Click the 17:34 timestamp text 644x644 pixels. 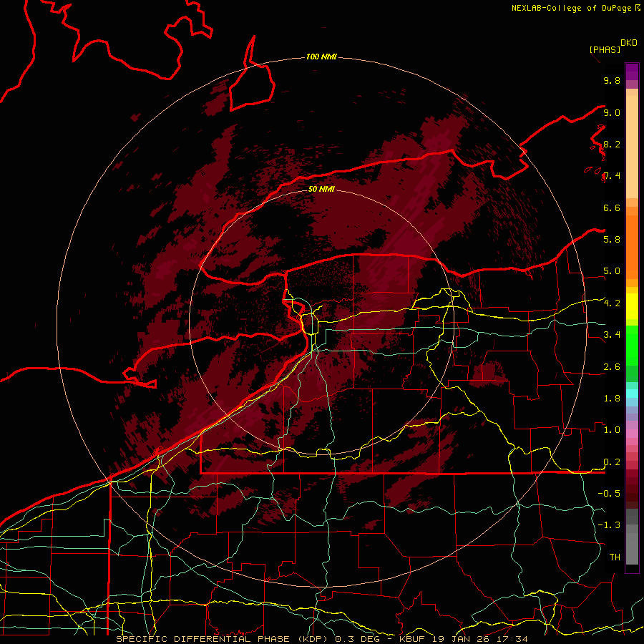512,639
